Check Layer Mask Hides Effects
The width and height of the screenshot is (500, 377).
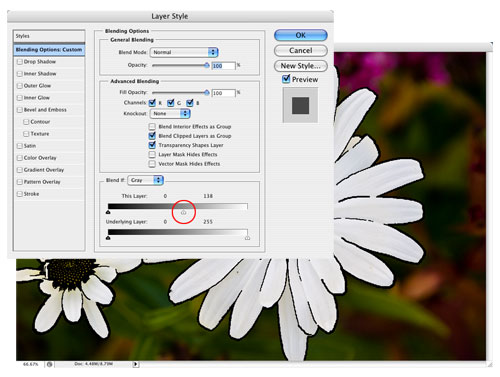[152, 155]
